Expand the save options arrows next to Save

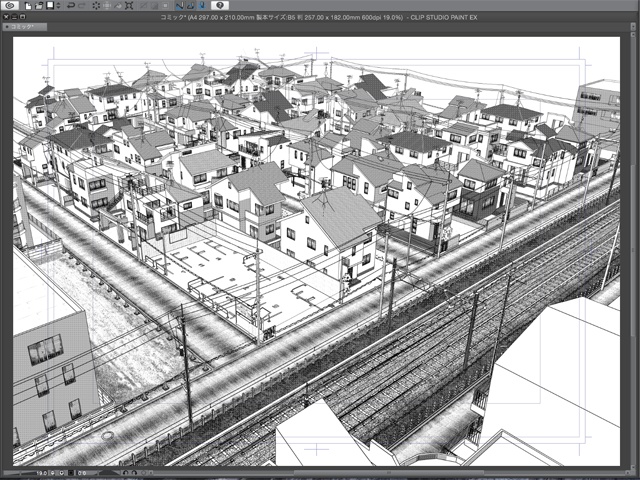(x=58, y=6)
